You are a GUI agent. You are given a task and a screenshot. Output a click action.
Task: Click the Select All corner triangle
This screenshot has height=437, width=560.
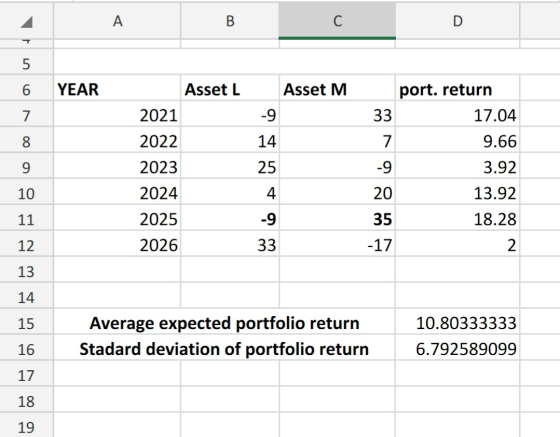coord(27,21)
